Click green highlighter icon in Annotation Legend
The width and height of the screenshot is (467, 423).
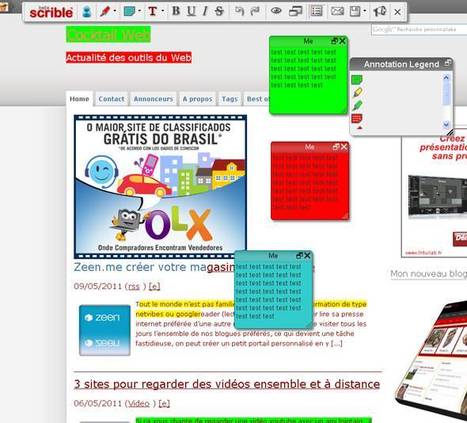(357, 105)
